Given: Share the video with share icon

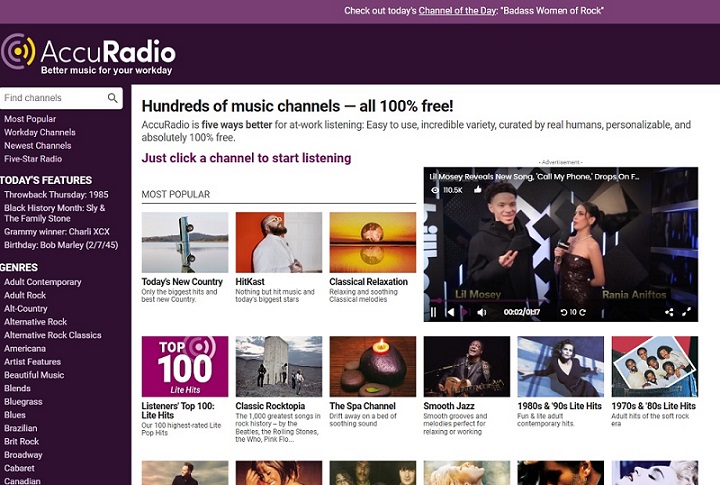Looking at the screenshot, I should tap(669, 312).
